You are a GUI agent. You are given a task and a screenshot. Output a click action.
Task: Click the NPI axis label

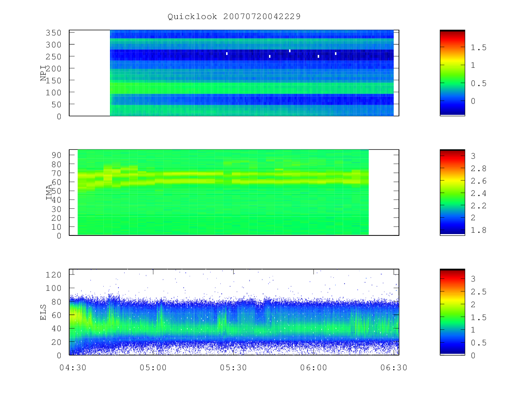click(x=43, y=73)
